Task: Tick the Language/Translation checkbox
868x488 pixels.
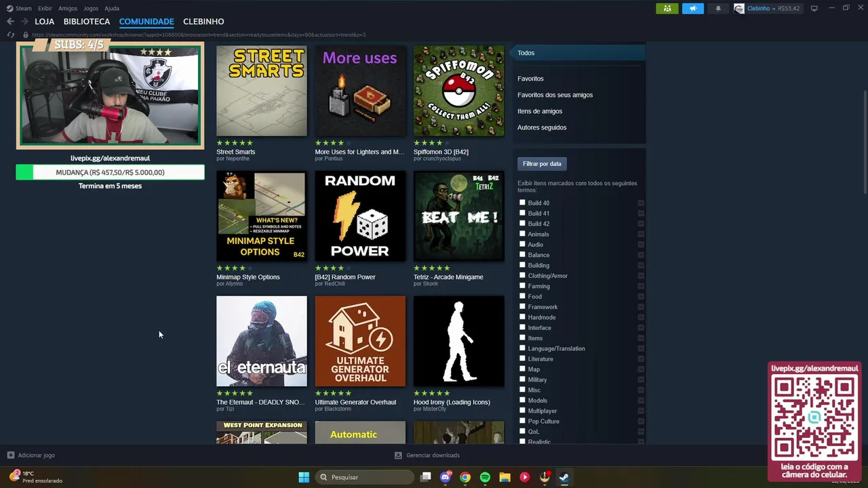Action: pos(522,348)
